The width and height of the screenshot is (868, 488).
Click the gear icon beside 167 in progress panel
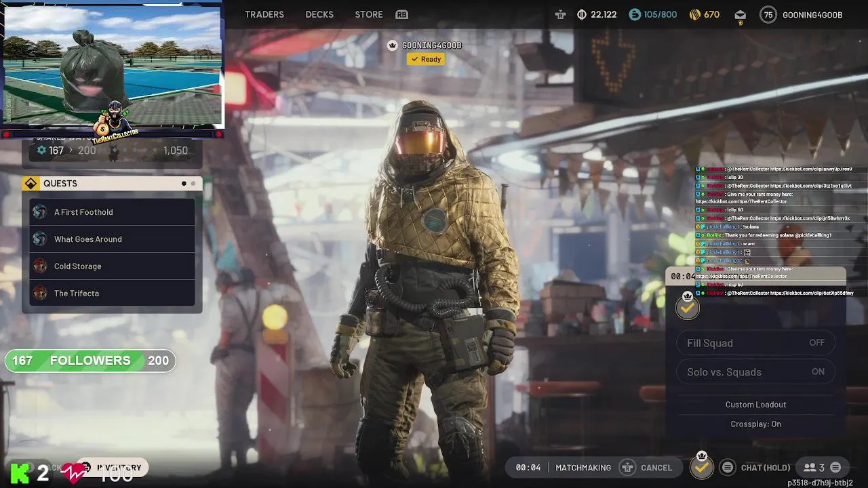tap(41, 150)
